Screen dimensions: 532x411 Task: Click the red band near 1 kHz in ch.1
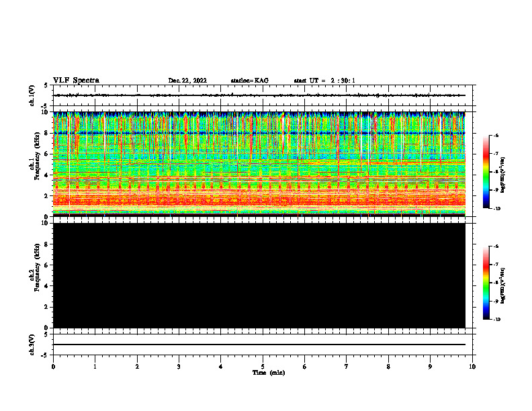coord(259,200)
